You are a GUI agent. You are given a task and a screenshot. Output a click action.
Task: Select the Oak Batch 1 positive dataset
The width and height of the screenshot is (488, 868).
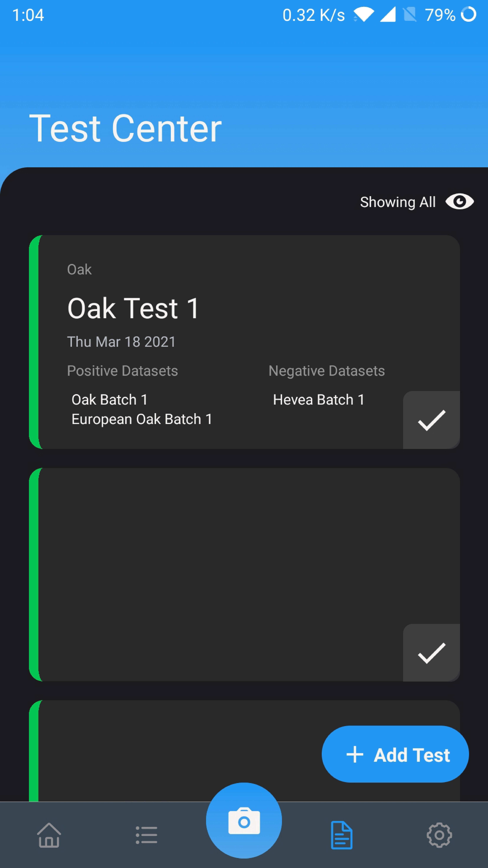pyautogui.click(x=109, y=400)
